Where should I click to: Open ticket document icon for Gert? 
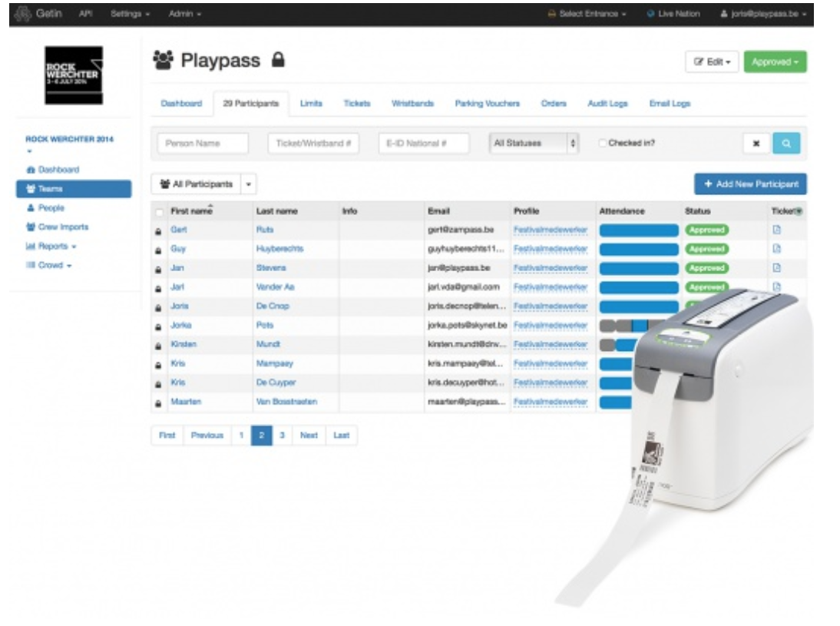777,230
